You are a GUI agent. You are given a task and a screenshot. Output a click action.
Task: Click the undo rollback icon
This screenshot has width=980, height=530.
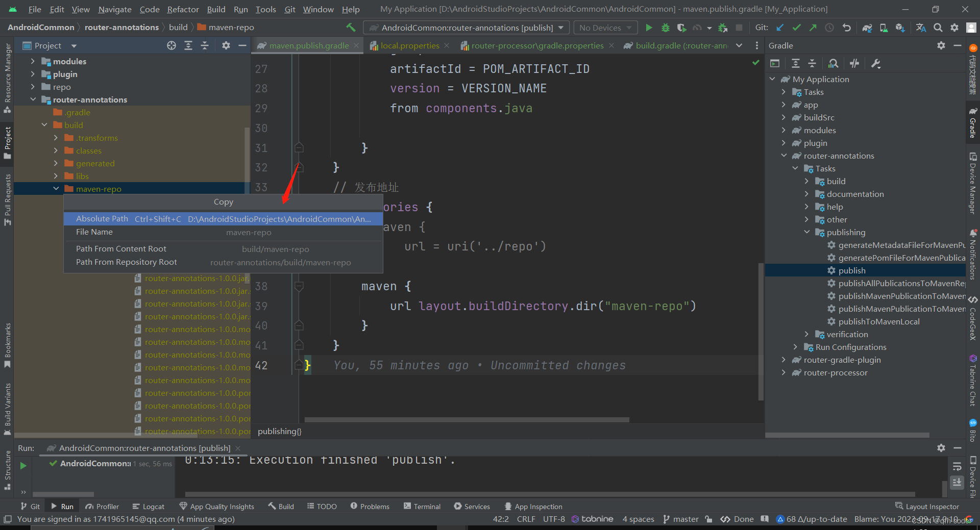(846, 28)
